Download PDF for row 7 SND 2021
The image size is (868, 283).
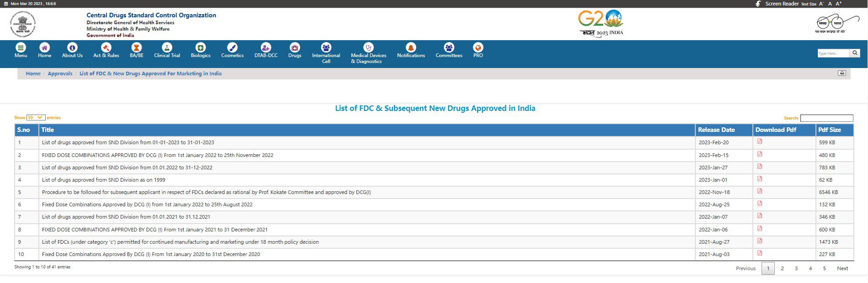click(x=760, y=216)
